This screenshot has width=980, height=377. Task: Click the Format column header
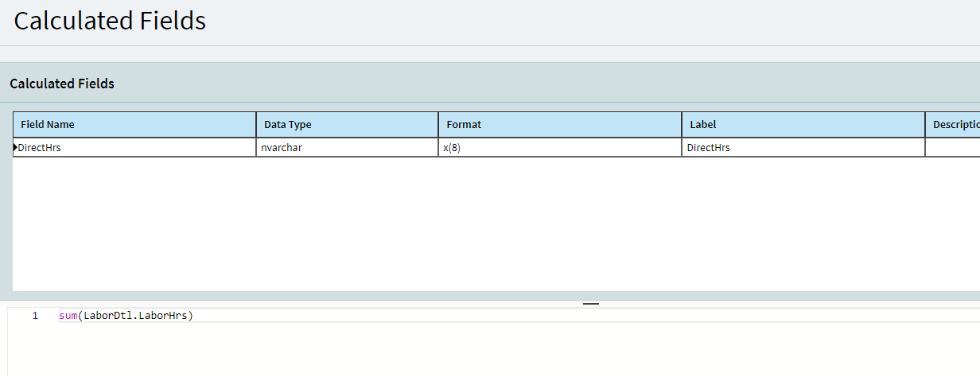click(560, 125)
